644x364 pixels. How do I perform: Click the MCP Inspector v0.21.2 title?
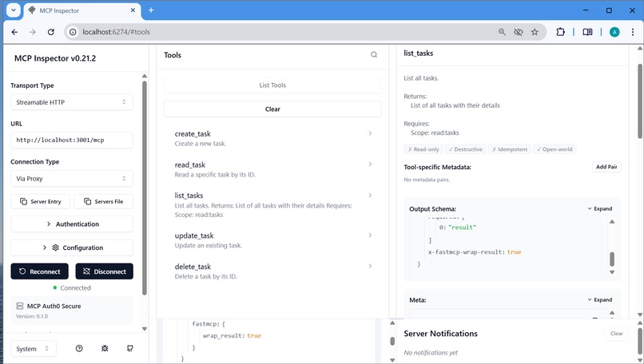pos(55,58)
